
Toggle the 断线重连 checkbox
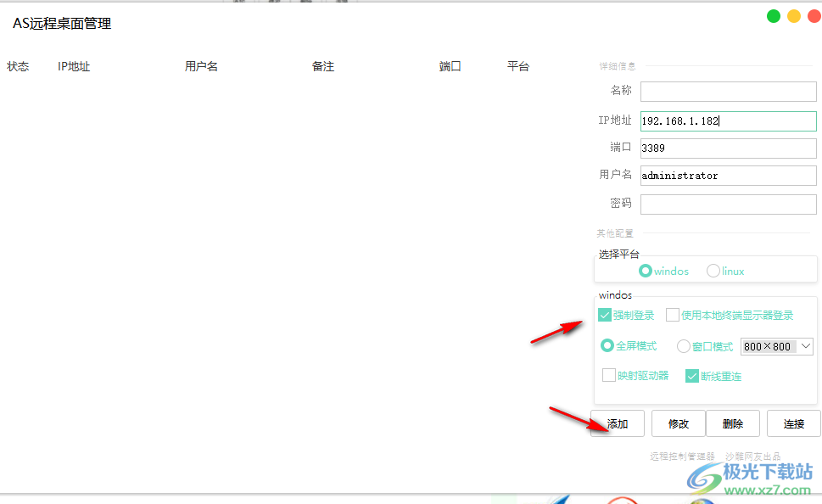click(692, 376)
